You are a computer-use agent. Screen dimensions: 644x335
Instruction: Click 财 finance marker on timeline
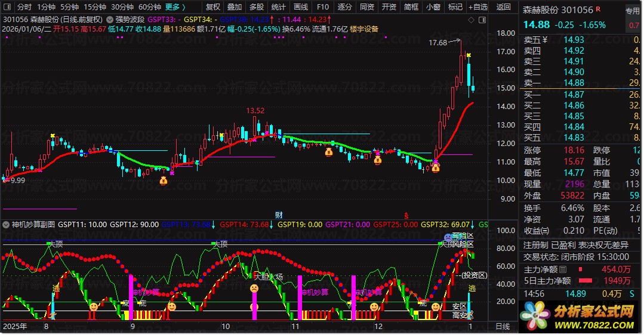click(279, 215)
